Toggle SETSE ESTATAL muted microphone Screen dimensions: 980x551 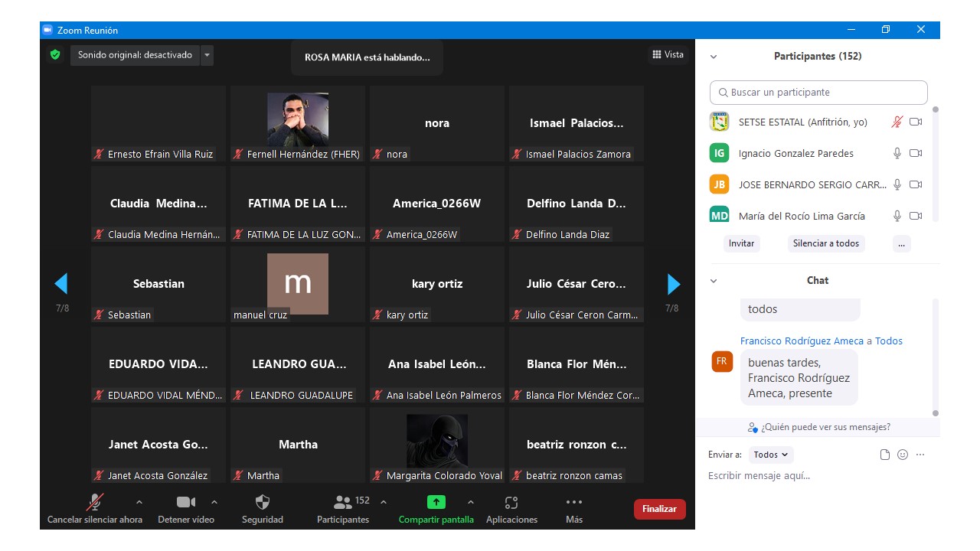click(897, 122)
